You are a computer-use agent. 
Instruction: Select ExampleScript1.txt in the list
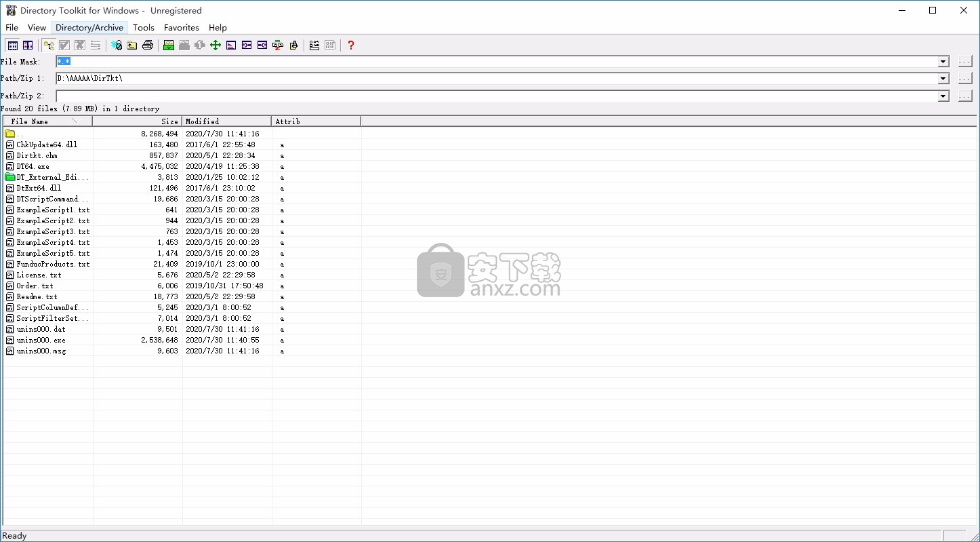click(53, 210)
